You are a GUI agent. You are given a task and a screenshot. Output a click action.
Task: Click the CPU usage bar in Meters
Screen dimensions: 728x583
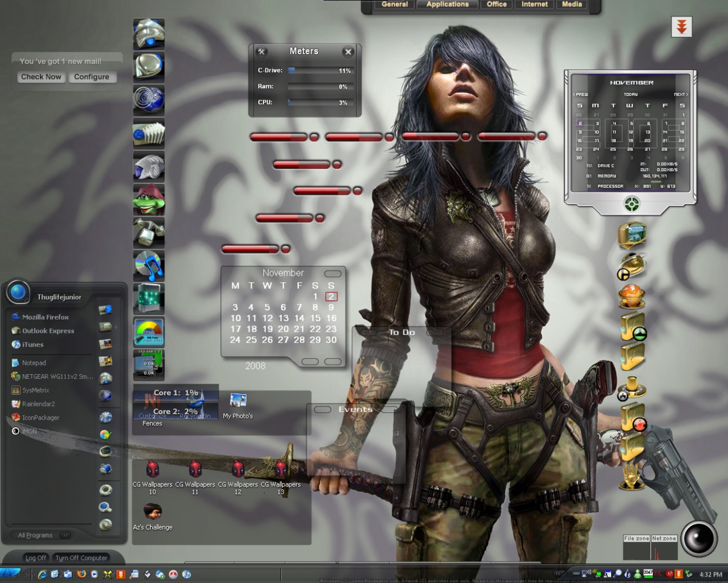point(319,102)
